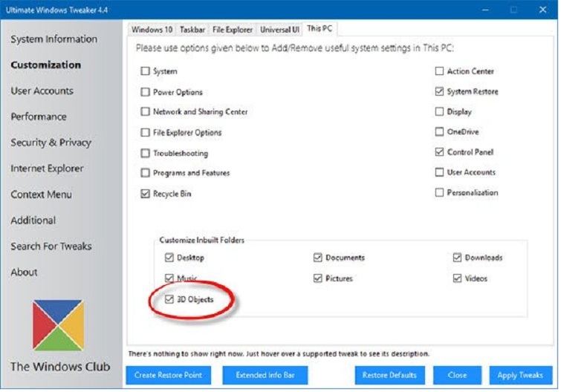Select Internet Explorer in the sidebar
Image resolution: width=561 pixels, height=392 pixels.
(48, 169)
